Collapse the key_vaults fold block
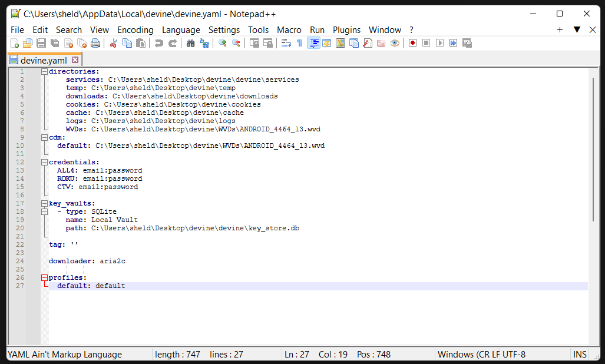The height and width of the screenshot is (364, 605). (x=44, y=203)
